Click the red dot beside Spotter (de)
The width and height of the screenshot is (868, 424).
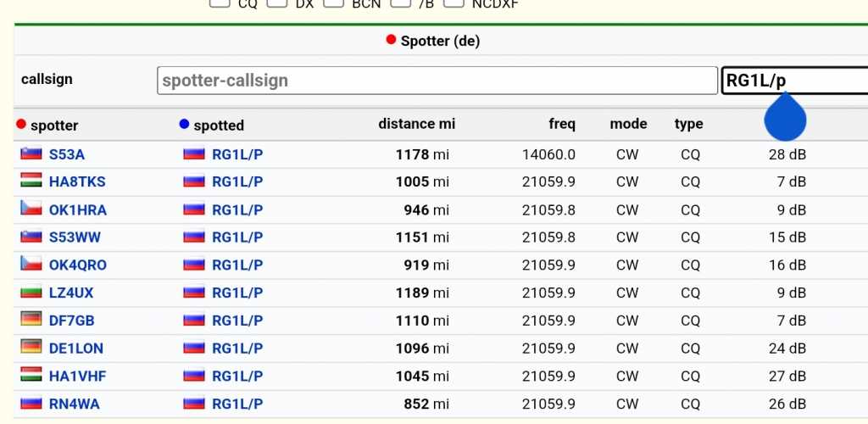click(391, 40)
